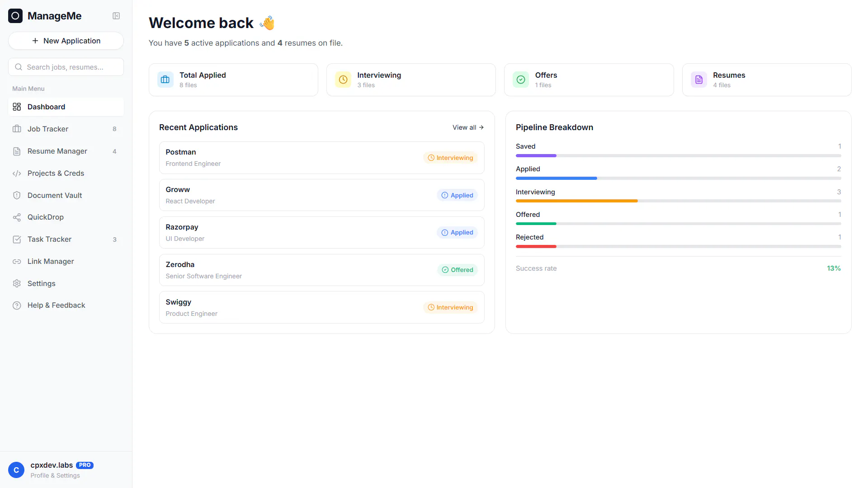
Task: Open QuickDrop page
Action: click(x=66, y=217)
